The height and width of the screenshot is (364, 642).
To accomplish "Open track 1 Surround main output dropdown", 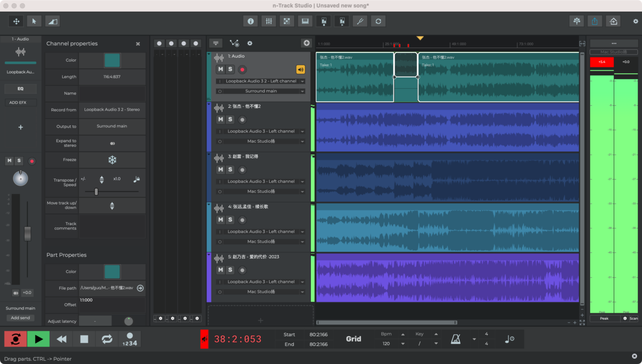I will (x=261, y=91).
